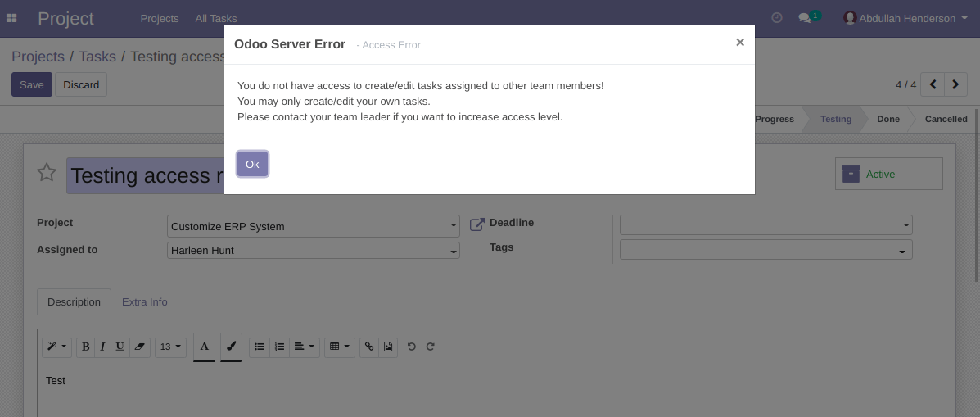Star the task as favorite
Screen dimensions: 980x417
tap(47, 173)
